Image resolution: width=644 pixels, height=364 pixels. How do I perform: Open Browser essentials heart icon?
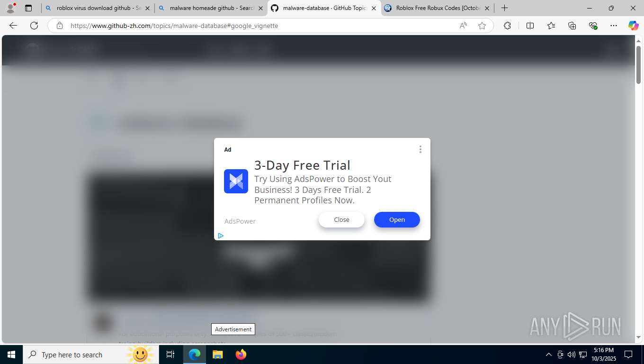point(593,26)
